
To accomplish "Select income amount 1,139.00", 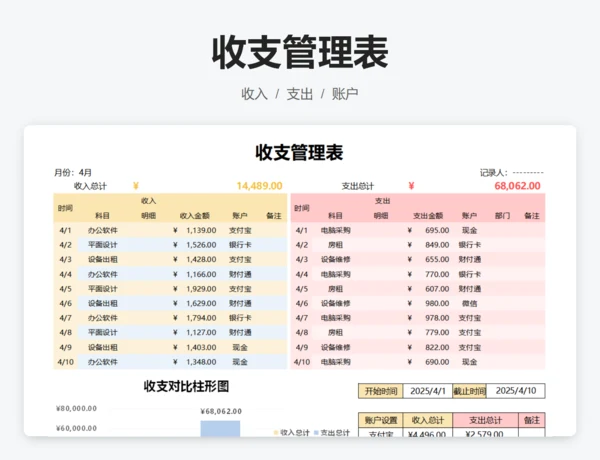I will pos(201,230).
